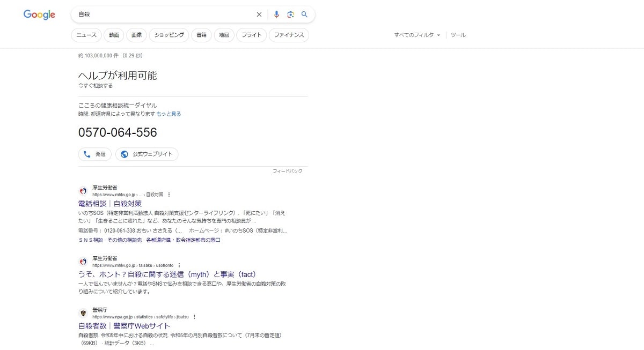Click the フィードバック link
Screen dimensions: 644x350
pyautogui.click(x=288, y=171)
